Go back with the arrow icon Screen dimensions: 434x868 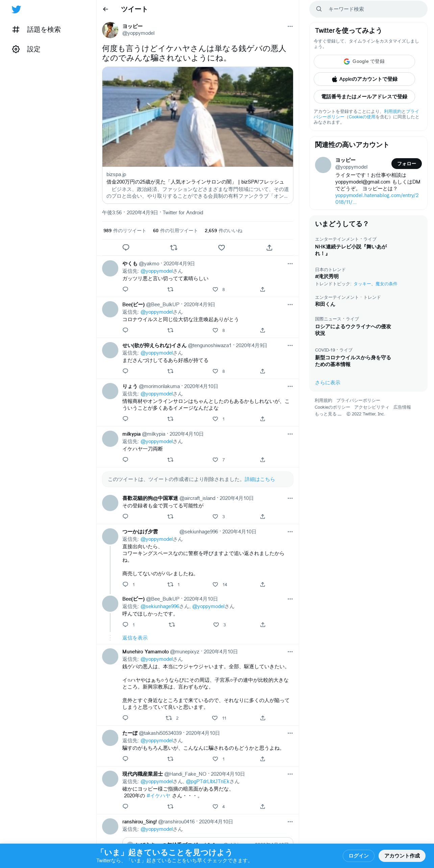(x=105, y=9)
